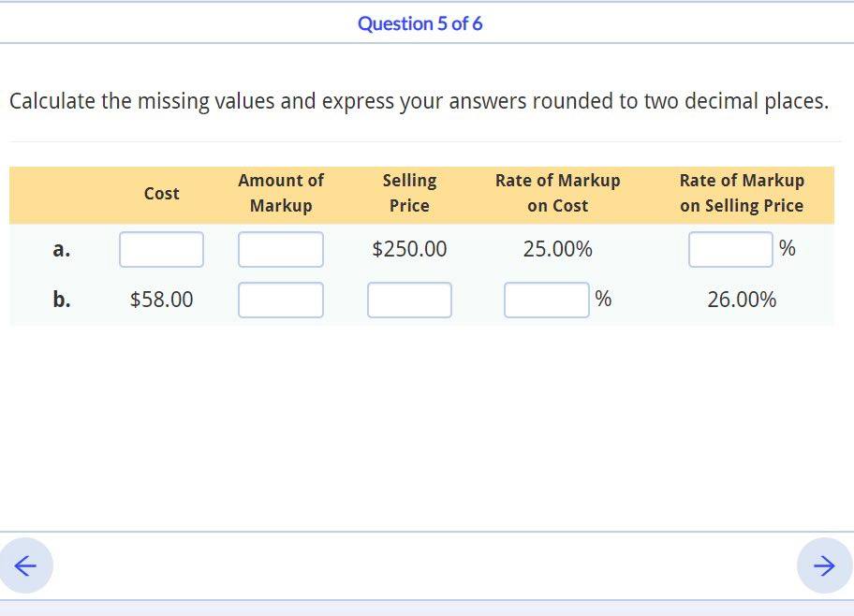Click the left arrow to go to previous question
Viewport: 854px width, 616px height.
pyautogui.click(x=27, y=565)
